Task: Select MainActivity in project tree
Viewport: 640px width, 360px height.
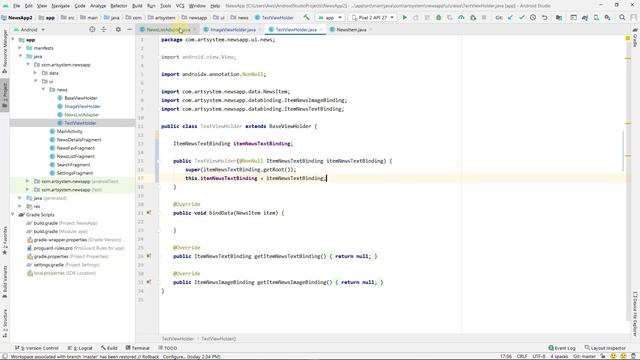Action: [x=69, y=131]
